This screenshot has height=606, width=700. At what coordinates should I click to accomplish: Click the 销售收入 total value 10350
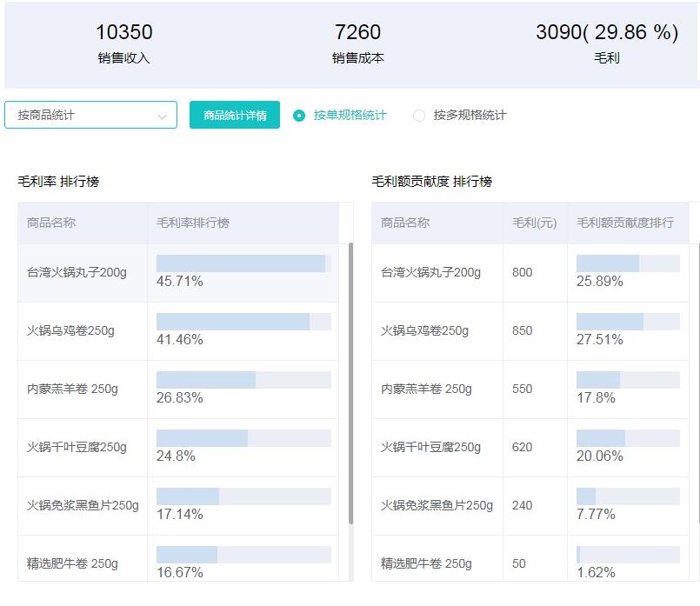(124, 32)
